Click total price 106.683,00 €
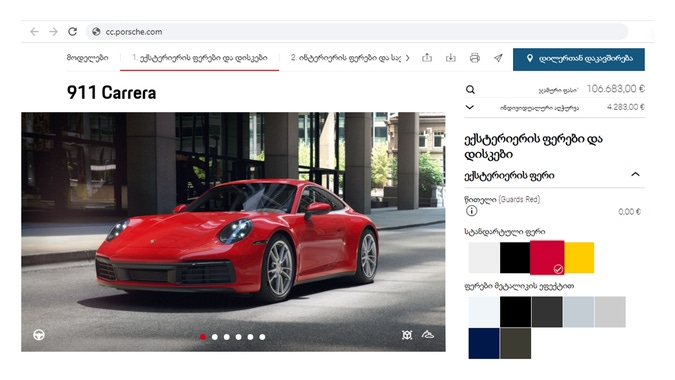Viewport: 675px width, 380px height. point(616,89)
